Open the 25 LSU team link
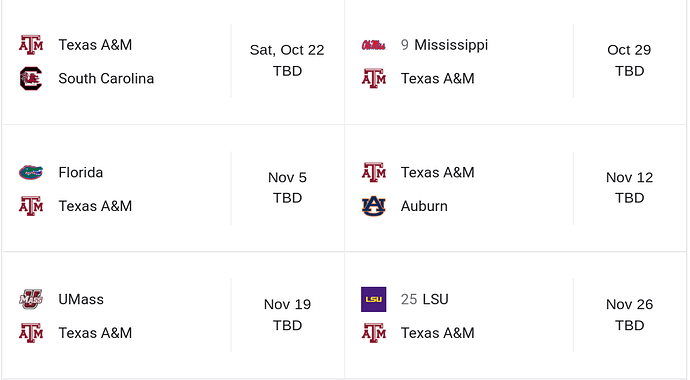Image resolution: width=690 pixels, height=380 pixels. click(425, 300)
